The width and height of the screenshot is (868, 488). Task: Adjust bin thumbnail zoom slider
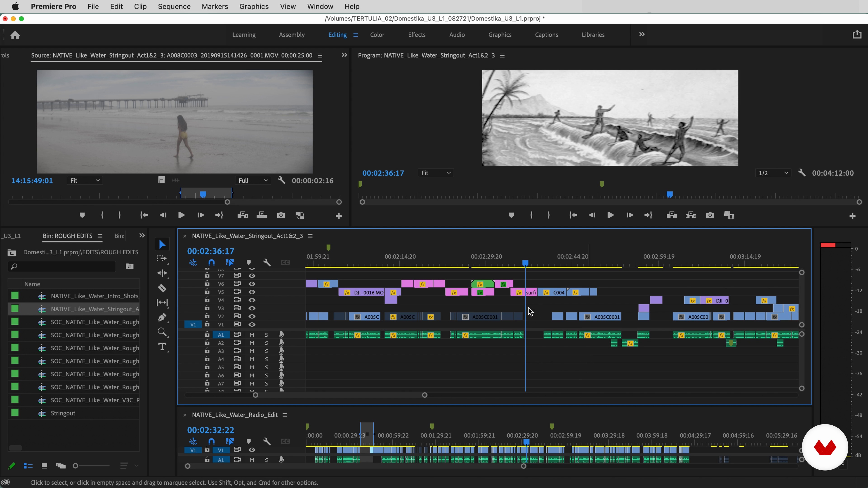(75, 466)
